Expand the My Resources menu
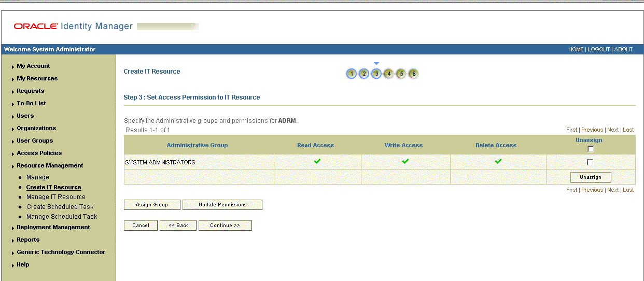Screen dimensions: 644x281 click(x=37, y=79)
